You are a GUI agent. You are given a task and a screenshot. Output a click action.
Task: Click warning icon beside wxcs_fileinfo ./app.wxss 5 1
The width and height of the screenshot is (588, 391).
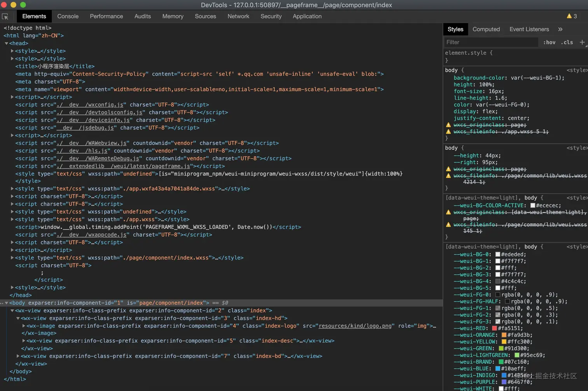click(x=448, y=132)
